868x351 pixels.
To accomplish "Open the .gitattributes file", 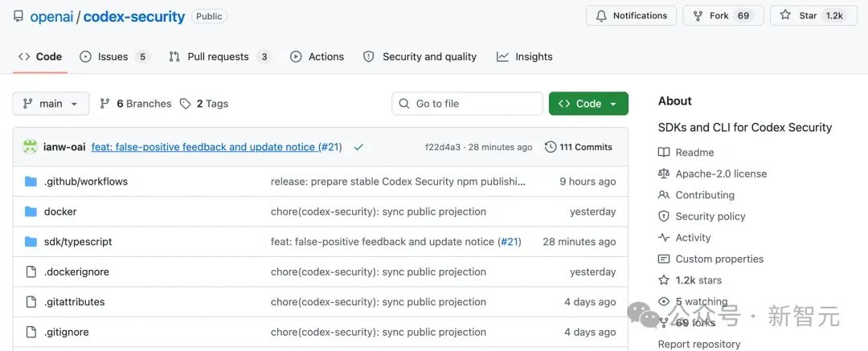I will click(x=74, y=302).
